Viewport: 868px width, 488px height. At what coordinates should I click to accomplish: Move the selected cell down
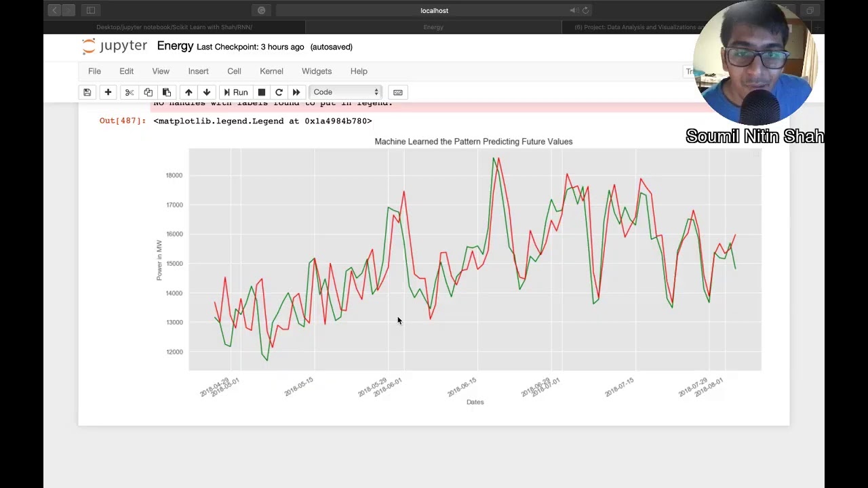[207, 92]
